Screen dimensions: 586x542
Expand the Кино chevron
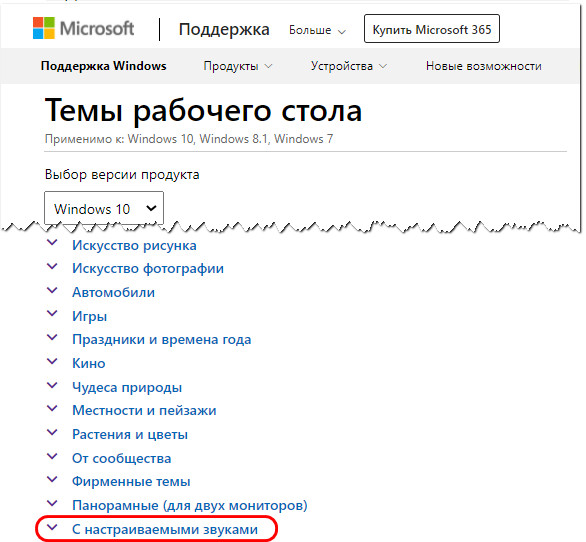(x=52, y=361)
